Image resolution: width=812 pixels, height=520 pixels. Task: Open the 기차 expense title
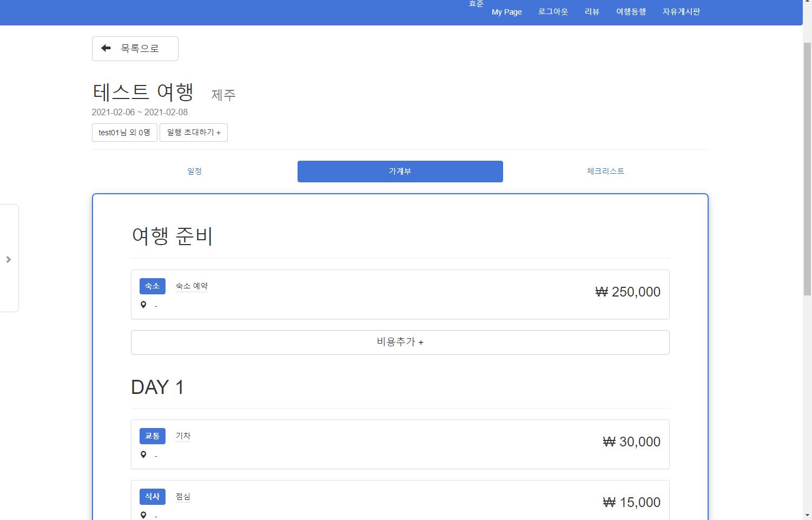183,436
